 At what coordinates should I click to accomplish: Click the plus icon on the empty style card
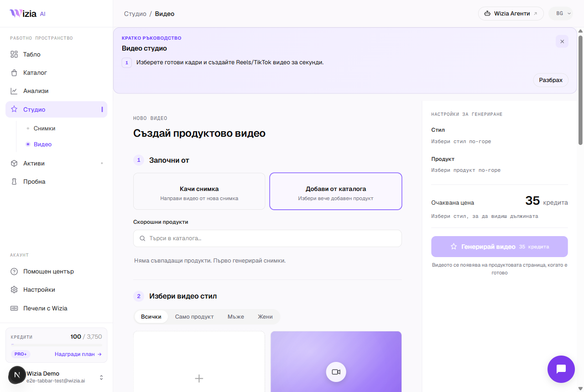pyautogui.click(x=199, y=378)
